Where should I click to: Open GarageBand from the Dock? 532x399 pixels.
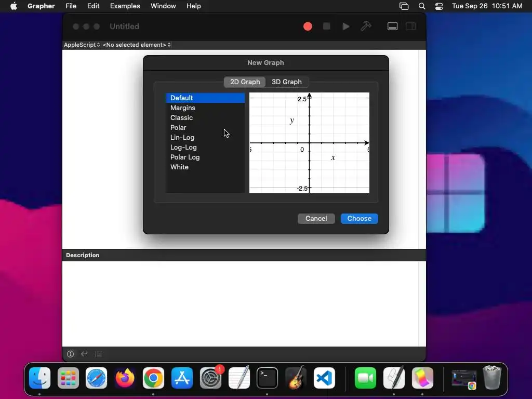(296, 378)
